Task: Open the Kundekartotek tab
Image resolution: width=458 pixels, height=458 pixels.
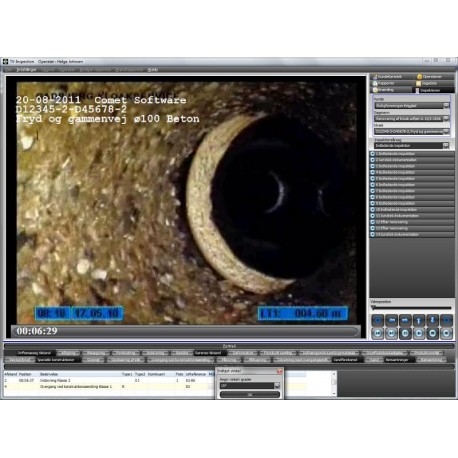Action: pos(391,77)
